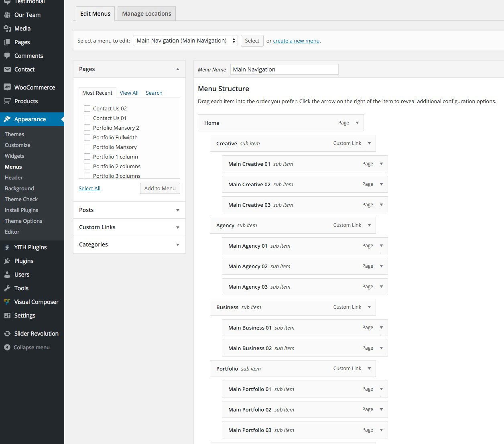Open Slider Revolution via its refresh icon
Viewport: 504px width, 444px height.
coord(7,334)
